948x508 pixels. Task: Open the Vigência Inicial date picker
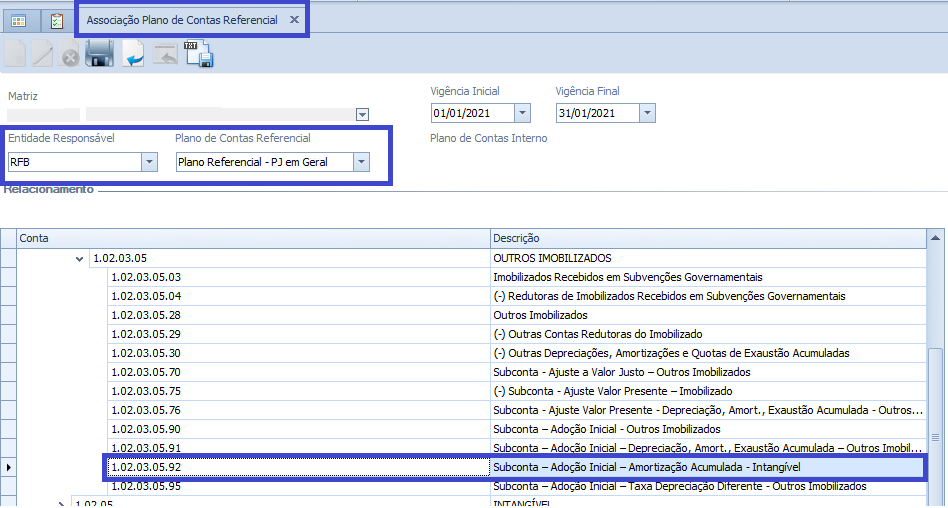[522, 113]
